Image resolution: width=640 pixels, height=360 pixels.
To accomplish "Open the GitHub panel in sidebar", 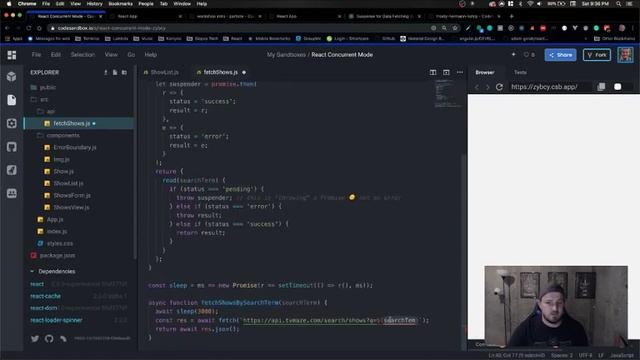I will pos(12,147).
